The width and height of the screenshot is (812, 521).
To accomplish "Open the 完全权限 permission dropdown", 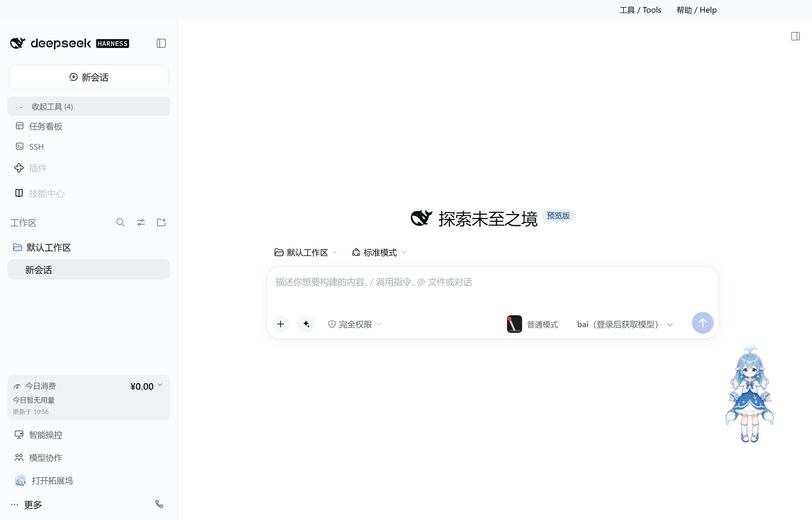I will click(355, 324).
